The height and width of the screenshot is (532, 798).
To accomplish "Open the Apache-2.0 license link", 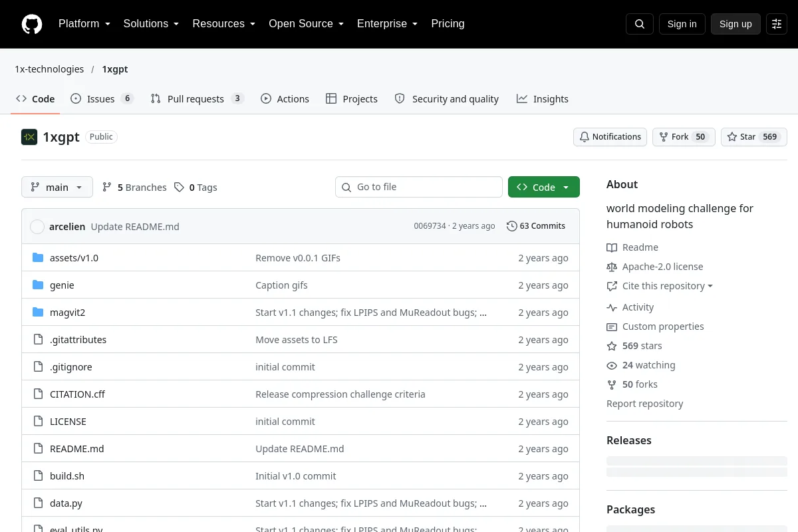I will [x=655, y=267].
